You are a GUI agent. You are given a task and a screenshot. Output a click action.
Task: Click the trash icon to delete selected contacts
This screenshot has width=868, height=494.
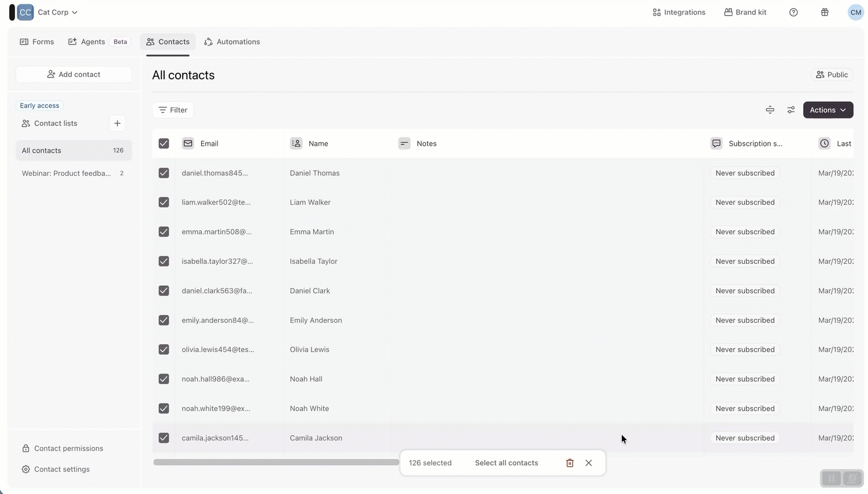(570, 463)
